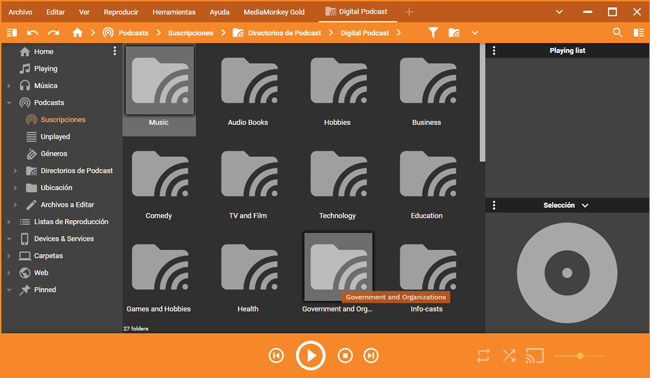Open the Ver menu

[x=84, y=12]
